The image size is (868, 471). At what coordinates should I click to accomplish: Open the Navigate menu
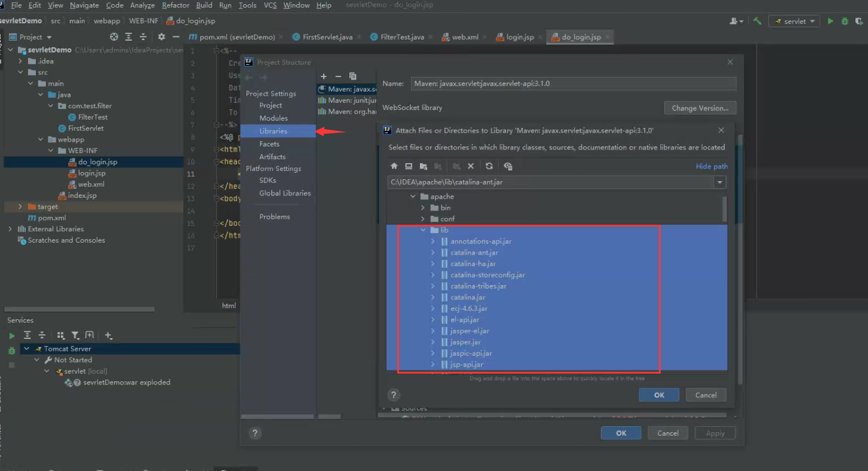(84, 5)
